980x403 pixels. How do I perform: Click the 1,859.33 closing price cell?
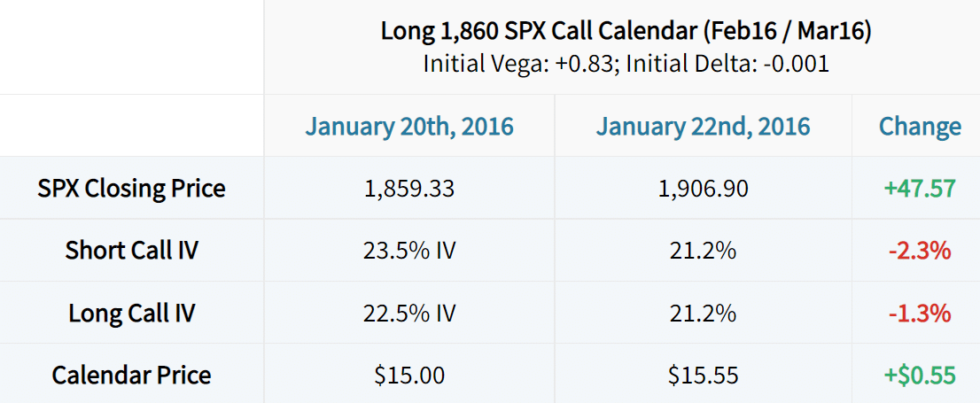click(x=409, y=188)
